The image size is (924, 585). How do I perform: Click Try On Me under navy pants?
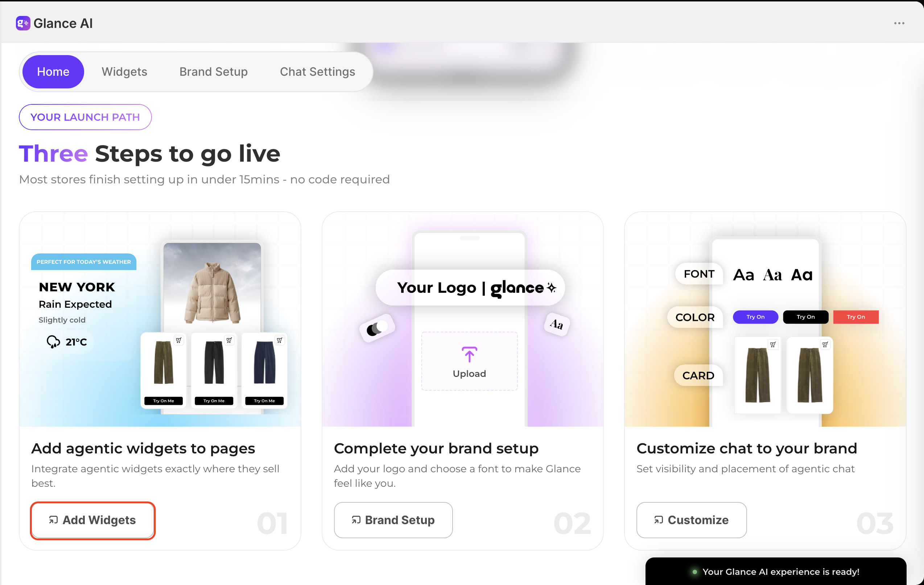264,401
